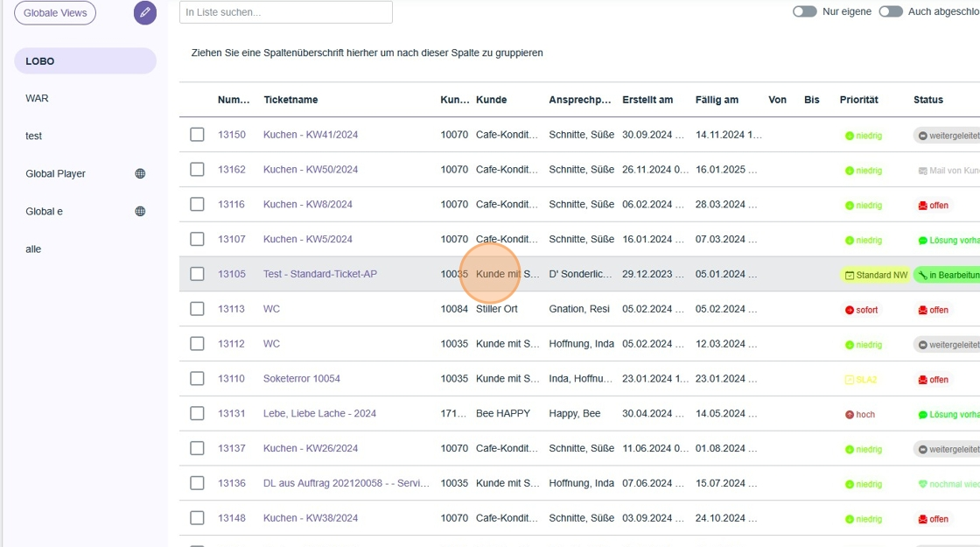Screen dimensions: 980x547
Task: Click the 'weitergeleitet' status icon for ticket 13150
Action: tap(921, 136)
